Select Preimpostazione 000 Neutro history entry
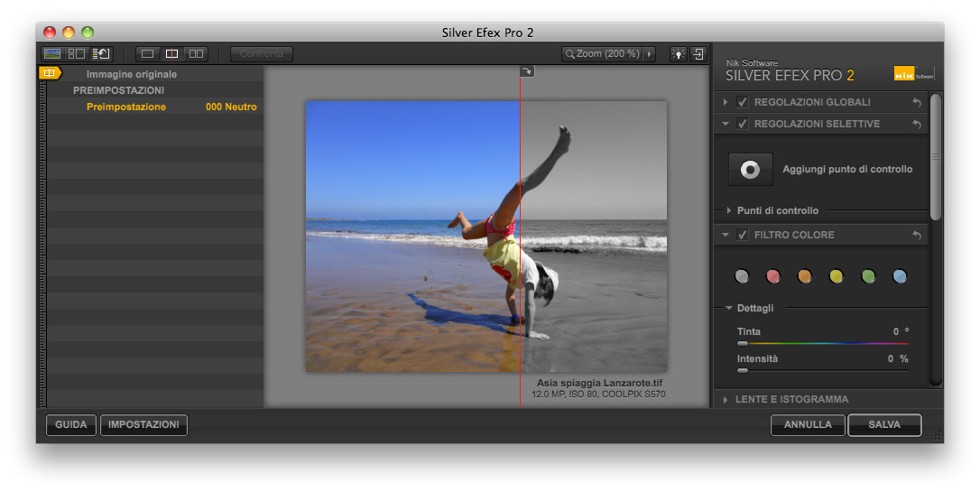This screenshot has width=980, height=493. click(155, 107)
